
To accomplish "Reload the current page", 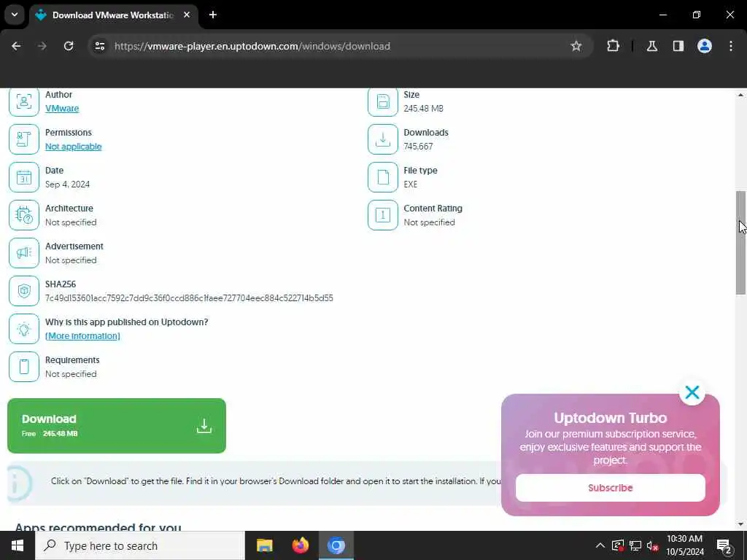I will pos(69,46).
